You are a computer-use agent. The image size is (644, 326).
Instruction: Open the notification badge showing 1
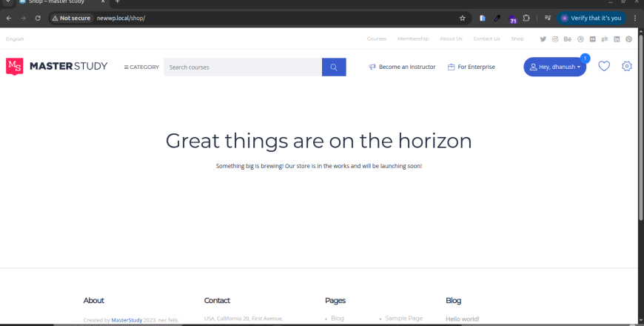(x=586, y=59)
